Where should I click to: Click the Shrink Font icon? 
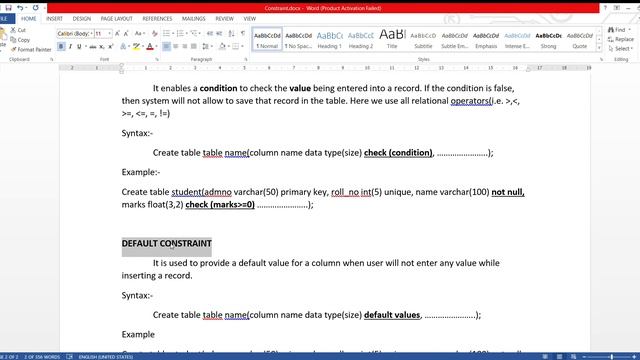[126, 33]
